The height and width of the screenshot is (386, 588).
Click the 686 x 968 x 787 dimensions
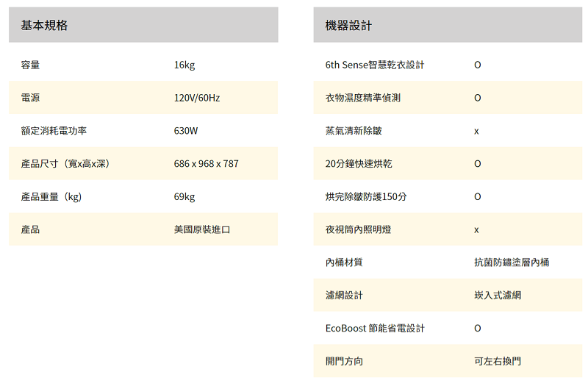tap(207, 163)
